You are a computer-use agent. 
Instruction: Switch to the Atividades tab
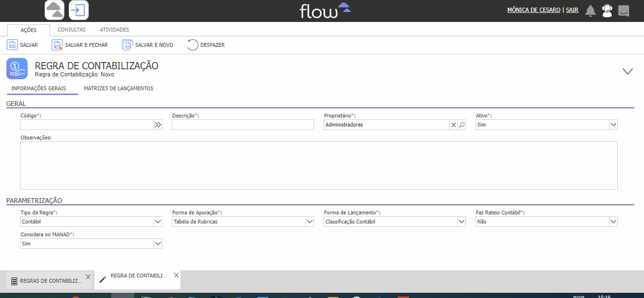coord(115,30)
